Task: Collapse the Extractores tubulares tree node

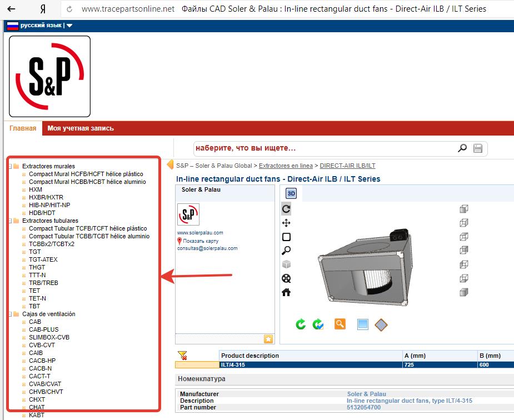Action: point(10,221)
